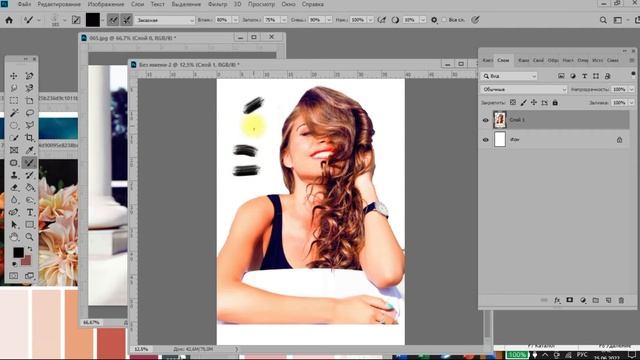Hide the 'Фон' background layer

(x=485, y=140)
